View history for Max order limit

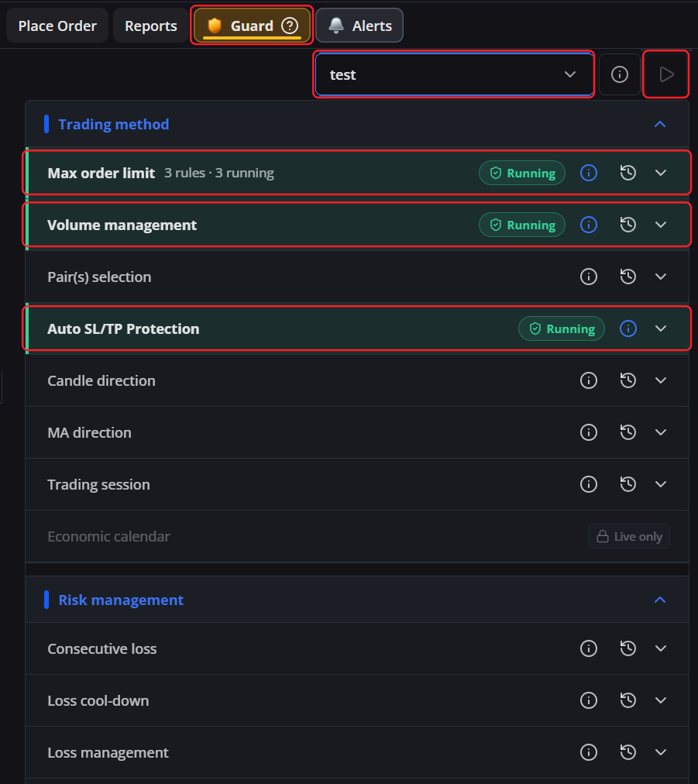(x=628, y=173)
